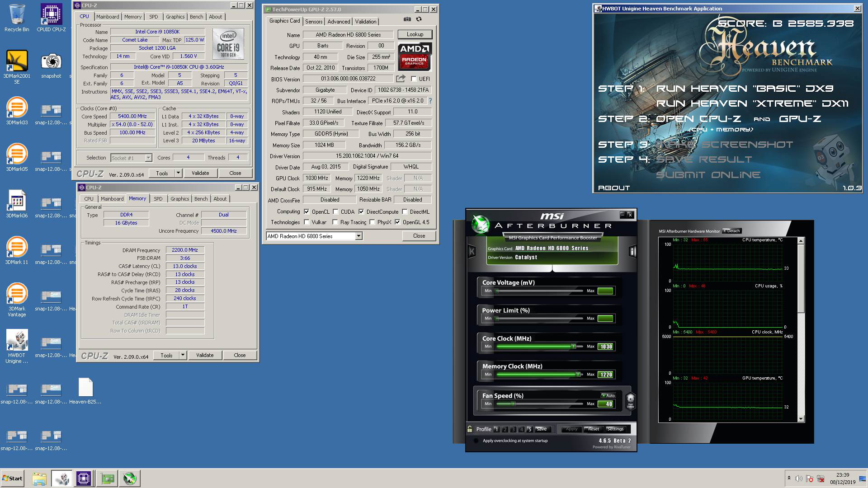Select the 3DMark 11 desktop shortcut
This screenshot has height=488, width=868.
click(x=17, y=251)
